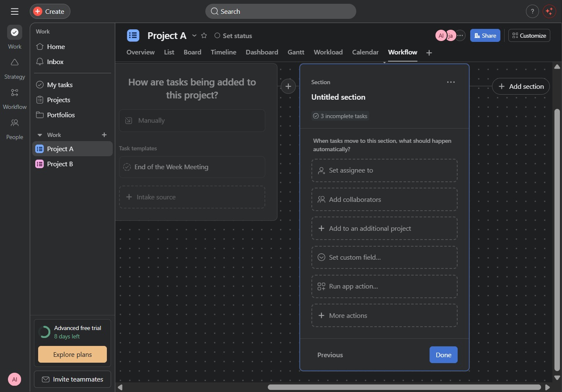Open Portfolios in the sidebar

[x=72, y=115]
